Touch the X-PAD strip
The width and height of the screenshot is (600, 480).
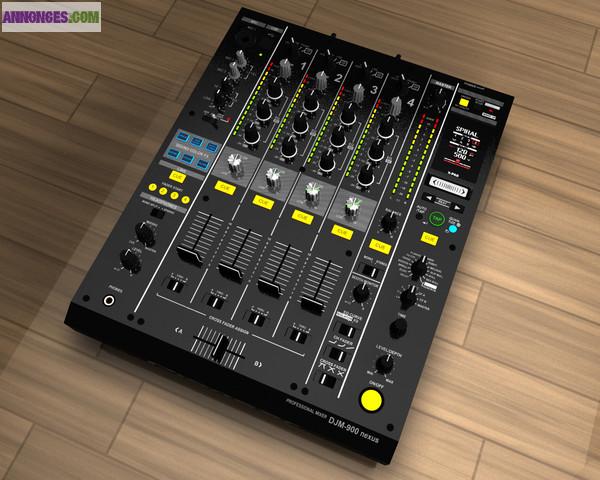pyautogui.click(x=448, y=187)
